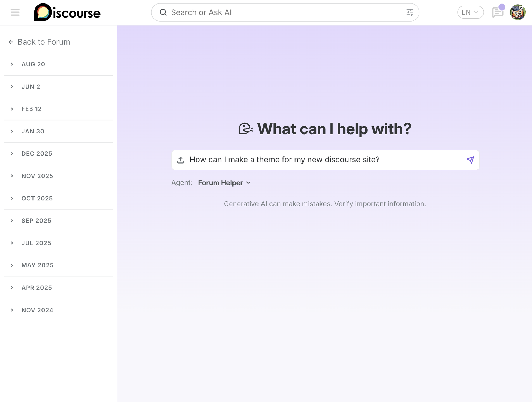This screenshot has width=532, height=402.
Task: Click the back arrow icon
Action: tap(11, 42)
